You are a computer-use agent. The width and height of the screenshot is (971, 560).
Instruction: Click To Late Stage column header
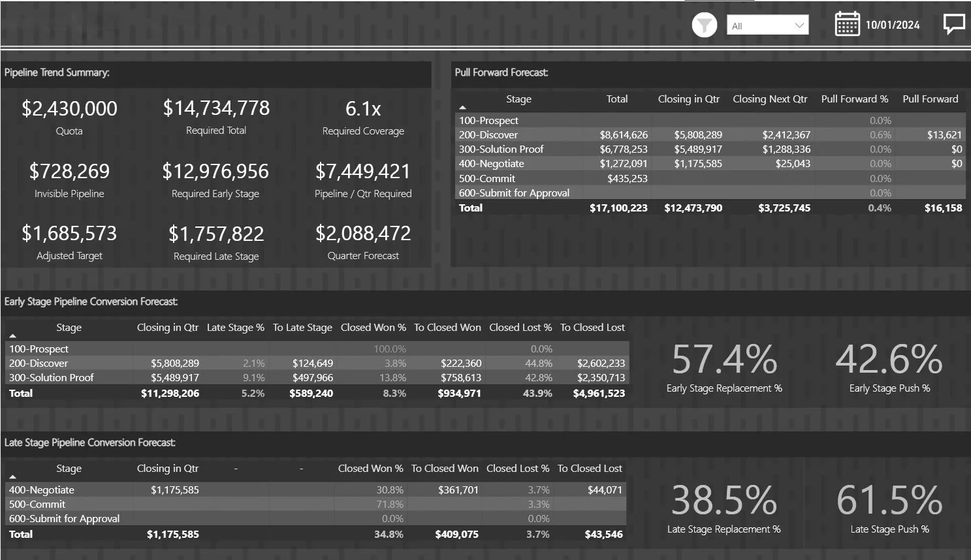pos(302,328)
